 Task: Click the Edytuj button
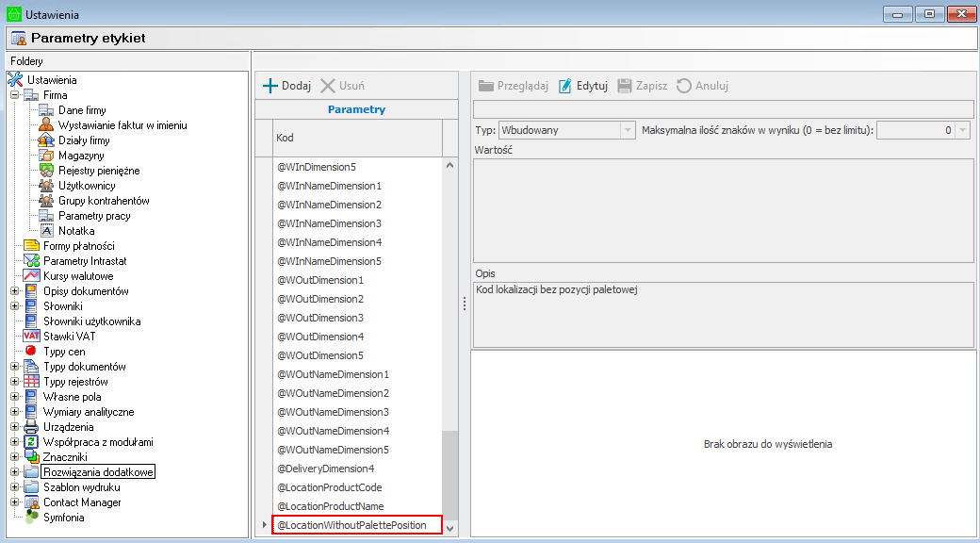[583, 86]
